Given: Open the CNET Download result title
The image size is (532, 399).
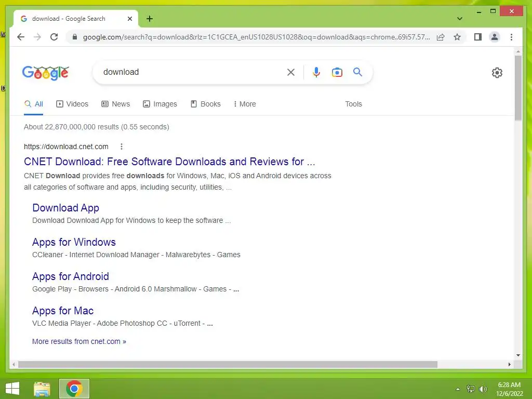Looking at the screenshot, I should 169,162.
